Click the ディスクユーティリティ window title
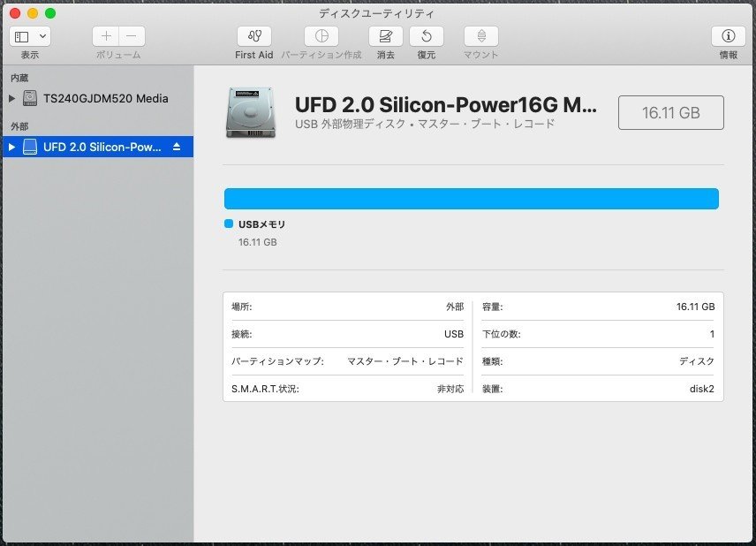The image size is (756, 546). [x=376, y=13]
